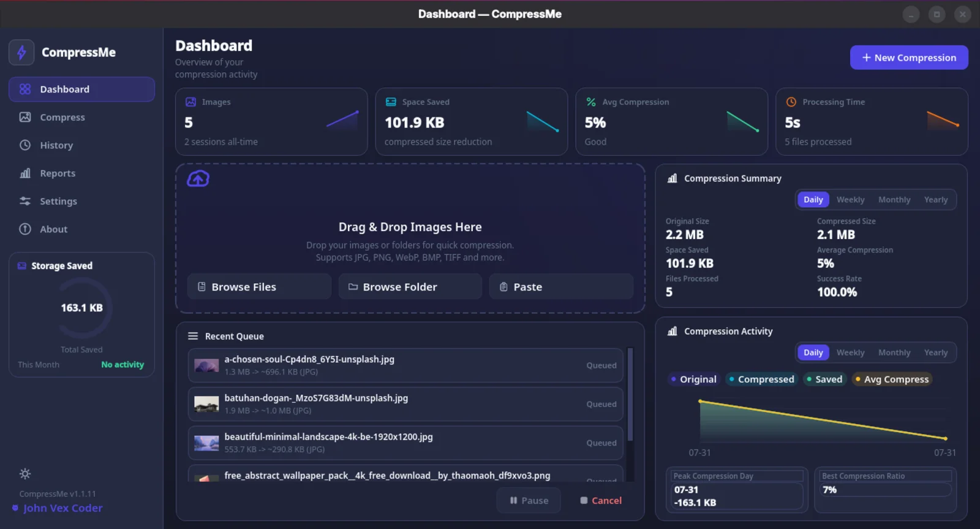
Task: Click the Images card picture icon
Action: pyautogui.click(x=191, y=102)
